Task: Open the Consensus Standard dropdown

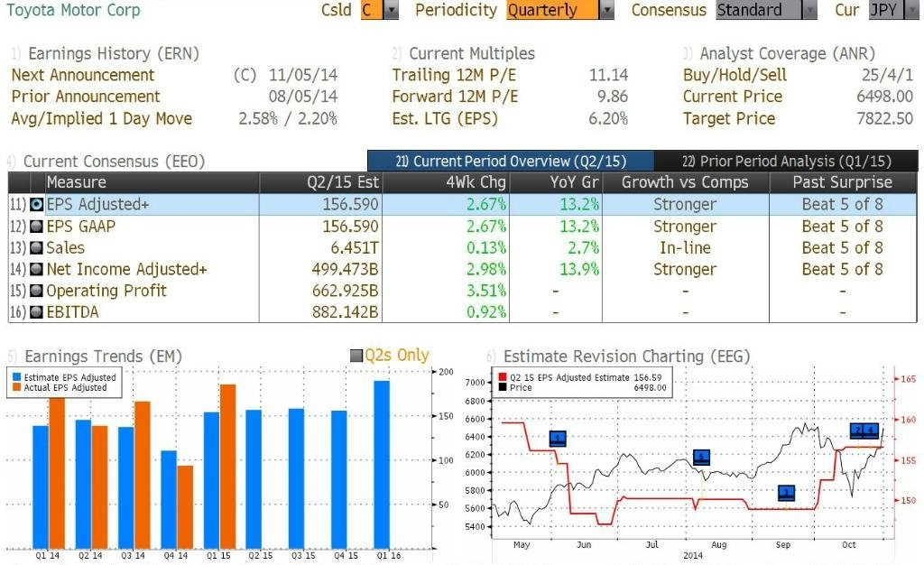Action: click(x=809, y=10)
